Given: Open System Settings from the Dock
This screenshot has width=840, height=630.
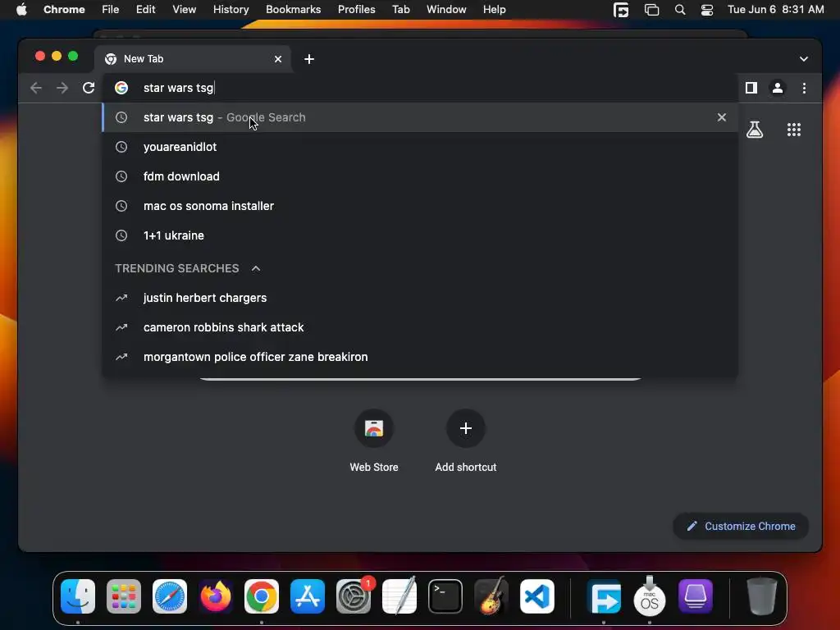Looking at the screenshot, I should 354,596.
